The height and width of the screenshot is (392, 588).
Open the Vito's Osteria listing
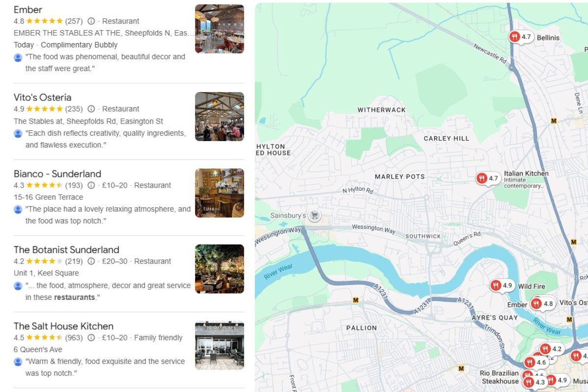44,97
